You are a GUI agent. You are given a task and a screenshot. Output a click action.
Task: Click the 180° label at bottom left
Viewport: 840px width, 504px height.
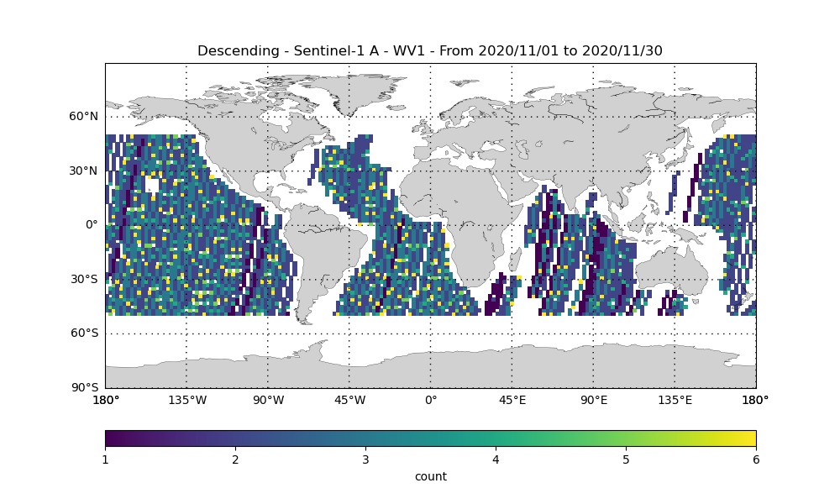point(106,400)
